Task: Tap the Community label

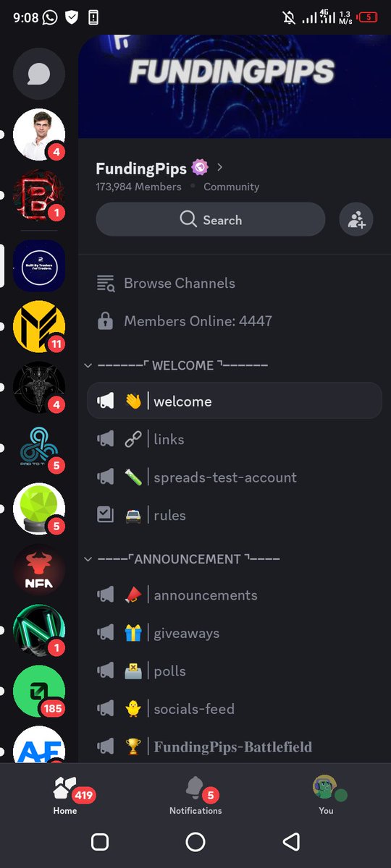Action: coord(231,187)
